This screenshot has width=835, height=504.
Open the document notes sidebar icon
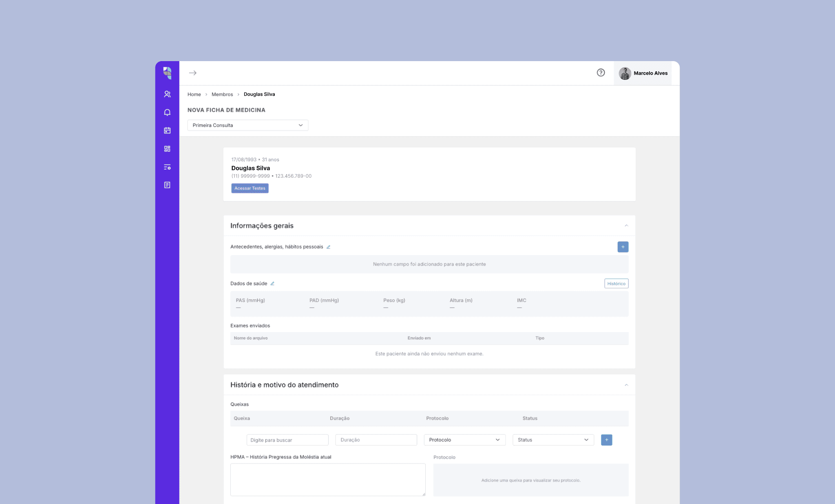point(167,185)
